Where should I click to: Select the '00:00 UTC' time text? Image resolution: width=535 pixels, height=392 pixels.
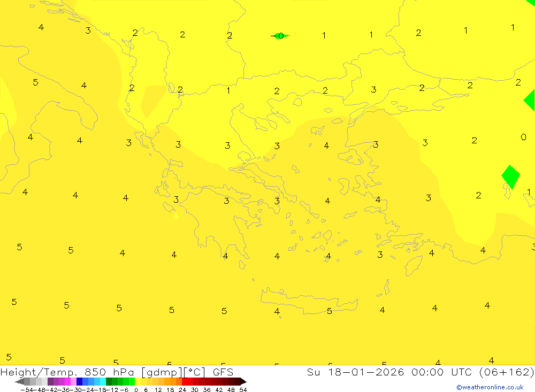point(441,372)
